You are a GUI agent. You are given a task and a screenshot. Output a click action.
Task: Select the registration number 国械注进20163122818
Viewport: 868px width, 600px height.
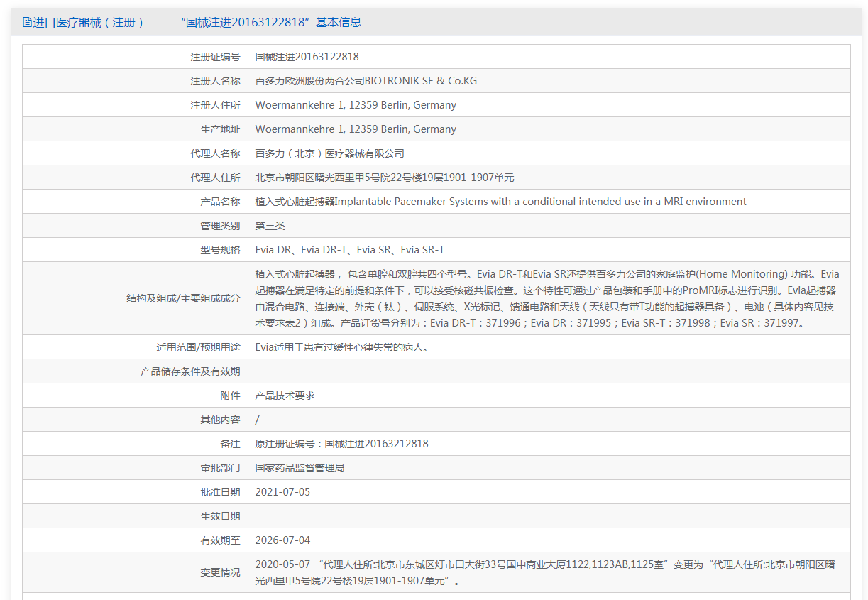[307, 57]
